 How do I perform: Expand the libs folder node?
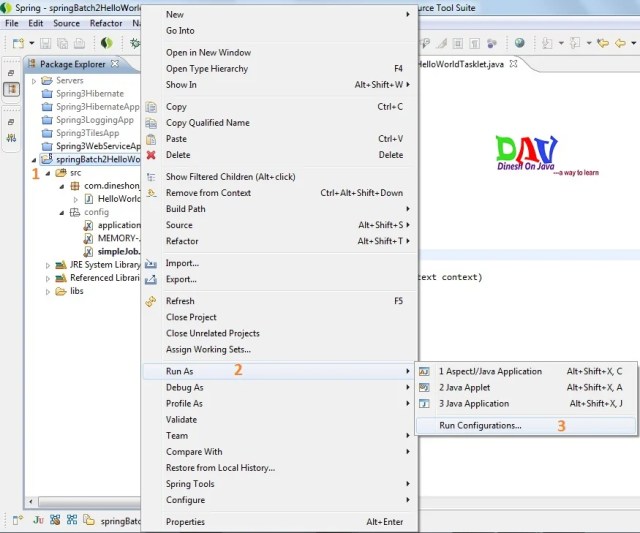(x=48, y=292)
